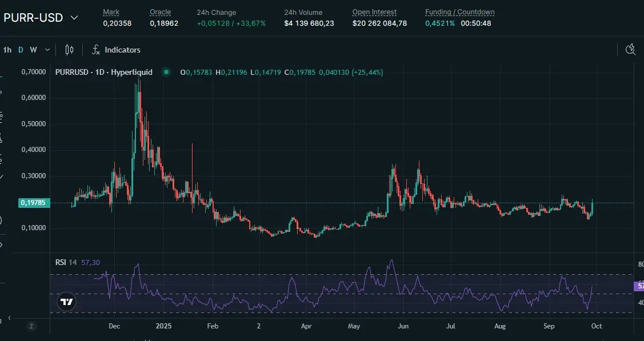Click the Dec label on time axis
Viewport: 644px width, 341px height.
click(x=114, y=326)
